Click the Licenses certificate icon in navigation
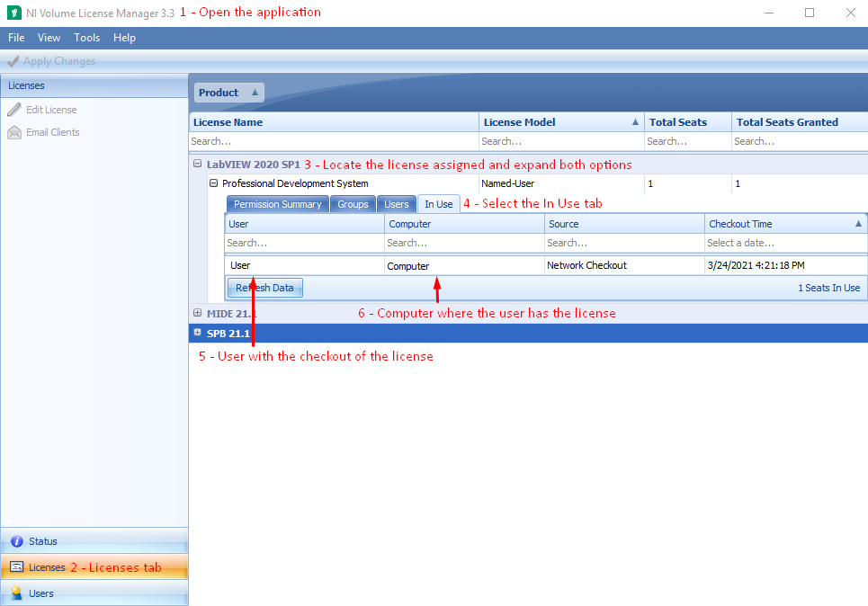The width and height of the screenshot is (868, 606). click(16, 567)
